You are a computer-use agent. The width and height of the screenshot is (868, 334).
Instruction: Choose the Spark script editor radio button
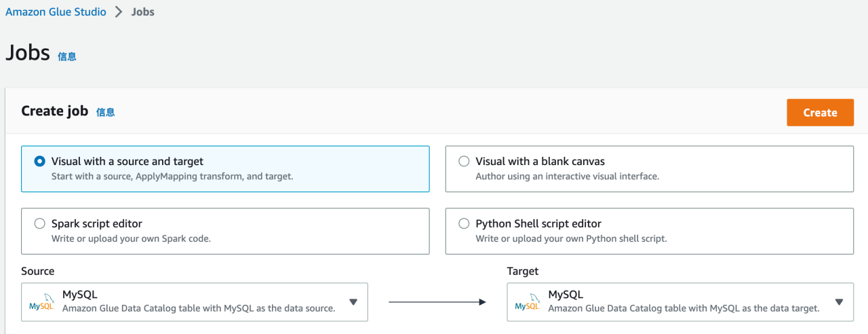coord(40,223)
